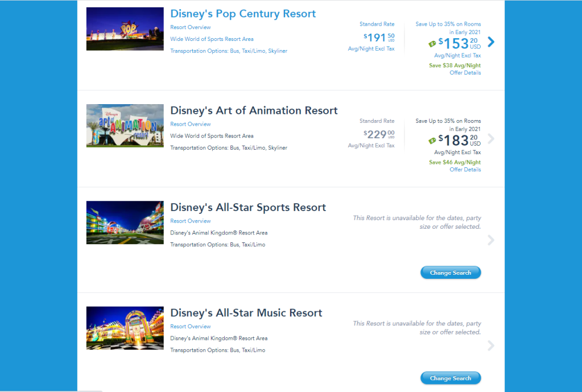This screenshot has height=392, width=582.
Task: View Offer Details for Pop Century Resort
Action: click(x=465, y=73)
